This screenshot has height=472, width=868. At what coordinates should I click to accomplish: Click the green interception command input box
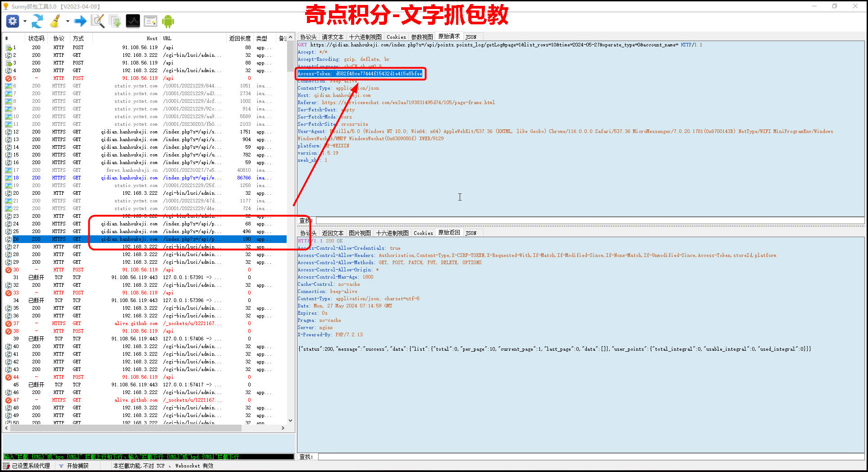(149, 457)
